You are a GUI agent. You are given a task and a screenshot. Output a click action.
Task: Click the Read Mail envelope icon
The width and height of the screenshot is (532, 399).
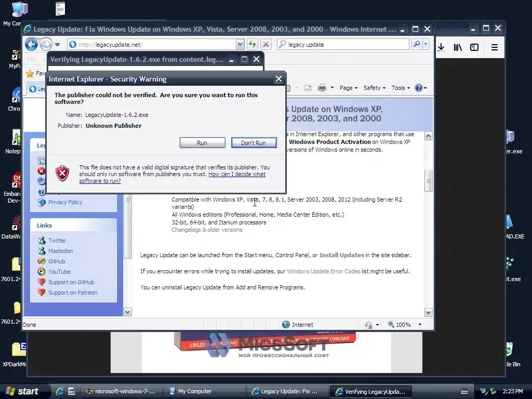308,88
